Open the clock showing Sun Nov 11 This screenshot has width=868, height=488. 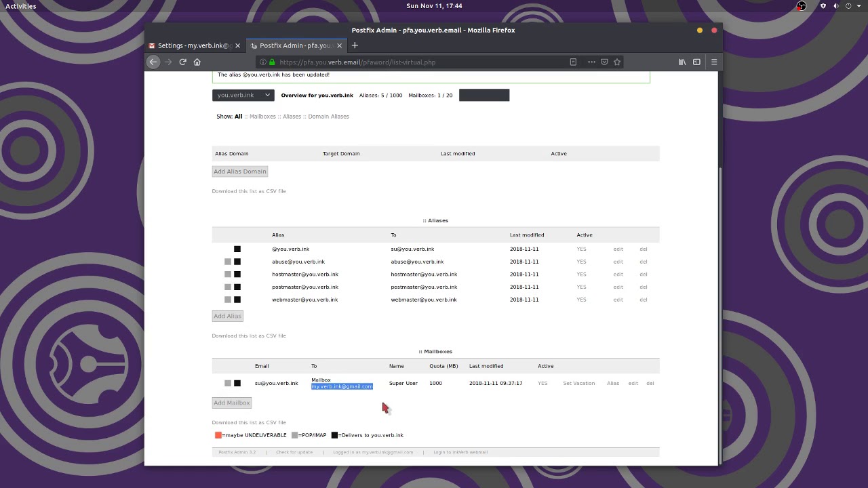(434, 6)
